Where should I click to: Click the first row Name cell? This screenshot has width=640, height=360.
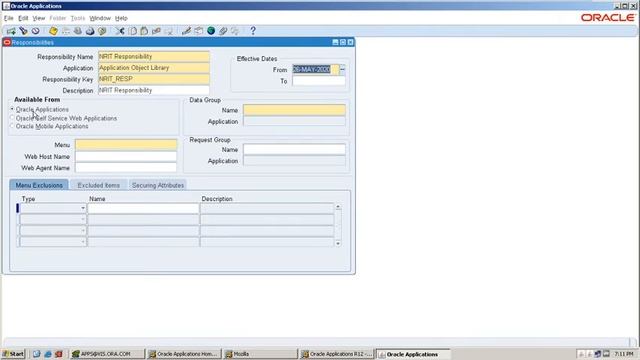143,208
